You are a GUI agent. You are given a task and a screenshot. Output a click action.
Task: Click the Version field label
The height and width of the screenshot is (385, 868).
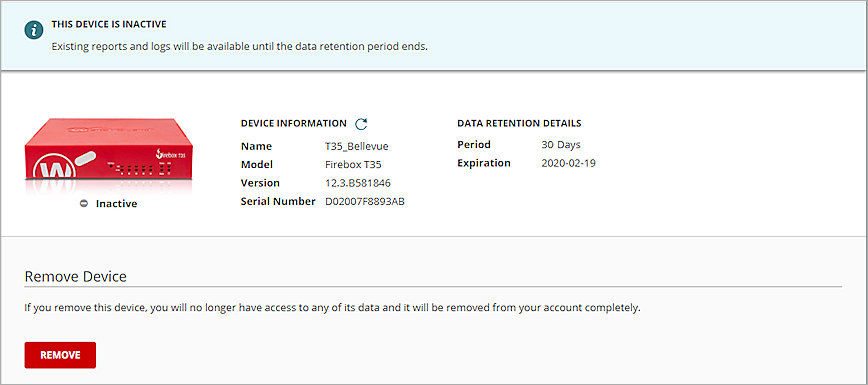260,183
